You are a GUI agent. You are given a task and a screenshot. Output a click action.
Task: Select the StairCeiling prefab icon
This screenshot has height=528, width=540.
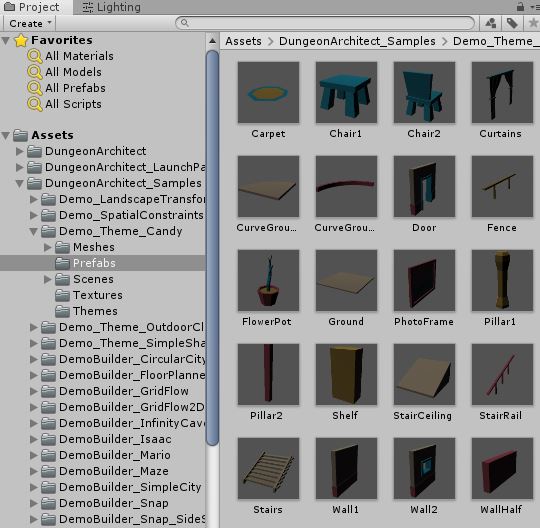[424, 374]
